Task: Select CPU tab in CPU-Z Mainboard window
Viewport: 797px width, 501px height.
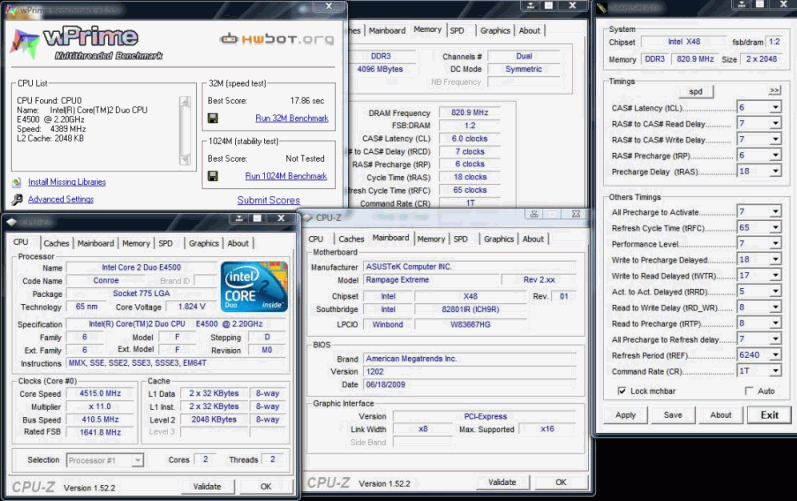Action: pos(316,239)
